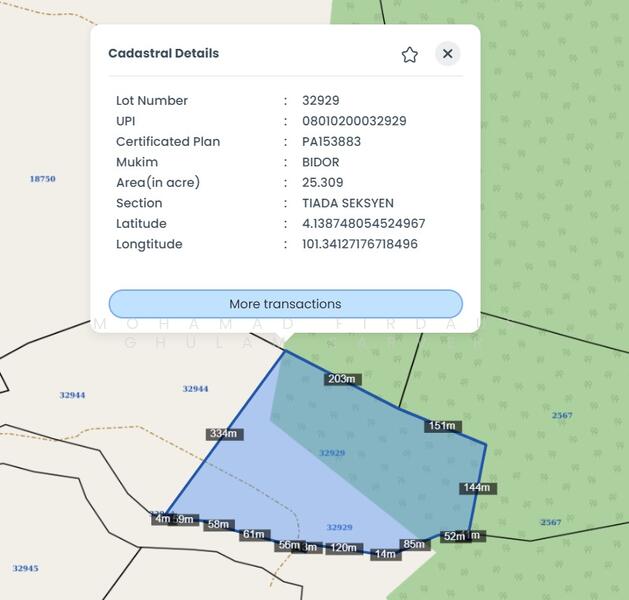Image resolution: width=629 pixels, height=600 pixels.
Task: Click the 334m boundary length label
Action: tap(223, 434)
